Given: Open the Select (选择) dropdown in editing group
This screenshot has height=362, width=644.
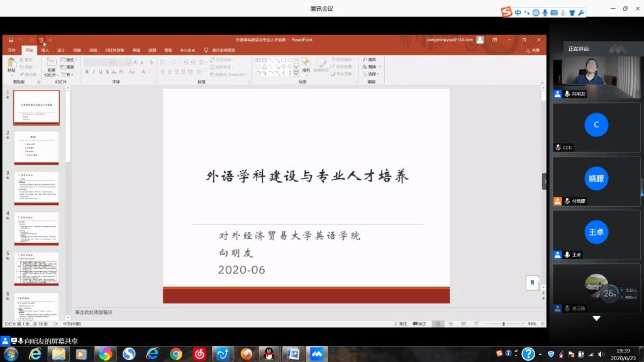Looking at the screenshot, I should click(372, 74).
